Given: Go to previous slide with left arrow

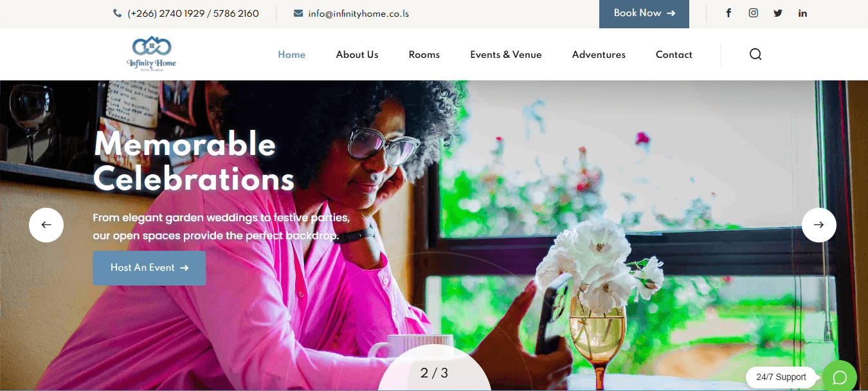Looking at the screenshot, I should 46,225.
